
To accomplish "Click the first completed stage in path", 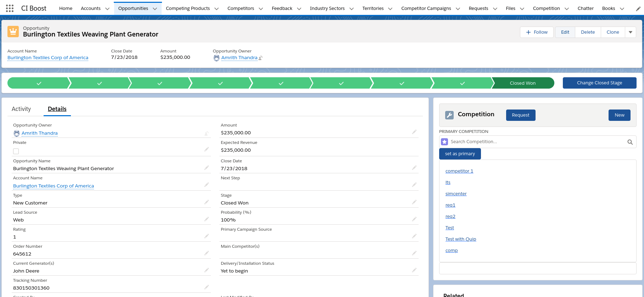I will (x=39, y=83).
